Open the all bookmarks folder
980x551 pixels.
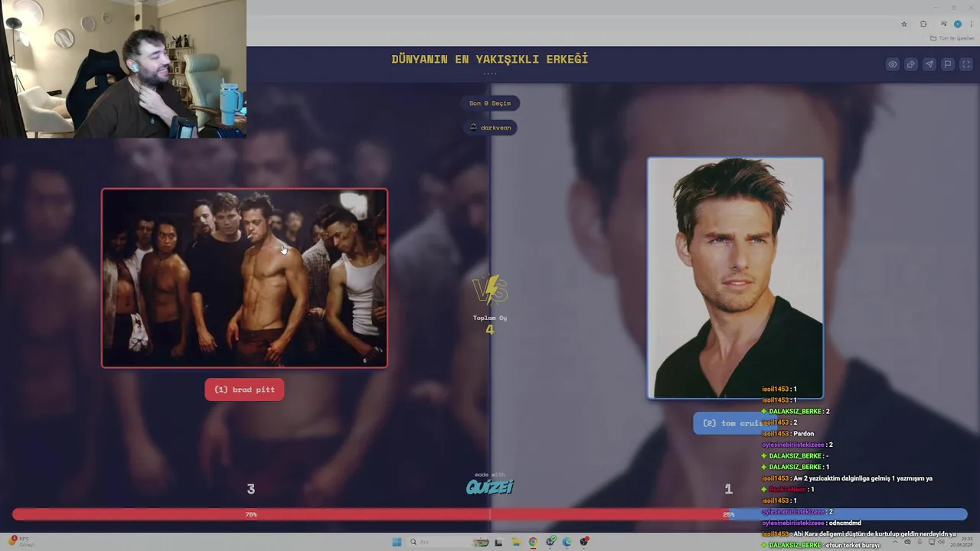pyautogui.click(x=952, y=38)
